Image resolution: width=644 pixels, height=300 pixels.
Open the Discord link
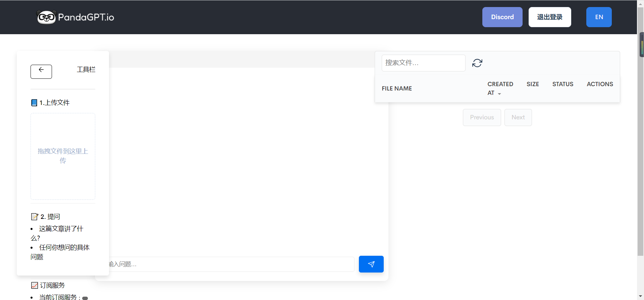click(502, 17)
